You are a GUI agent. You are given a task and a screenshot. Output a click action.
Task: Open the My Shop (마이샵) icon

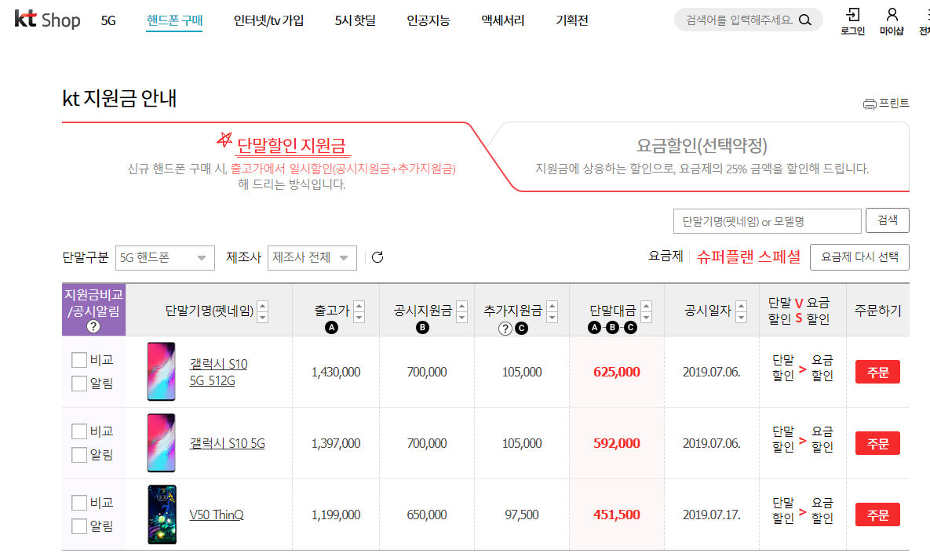coord(892,21)
